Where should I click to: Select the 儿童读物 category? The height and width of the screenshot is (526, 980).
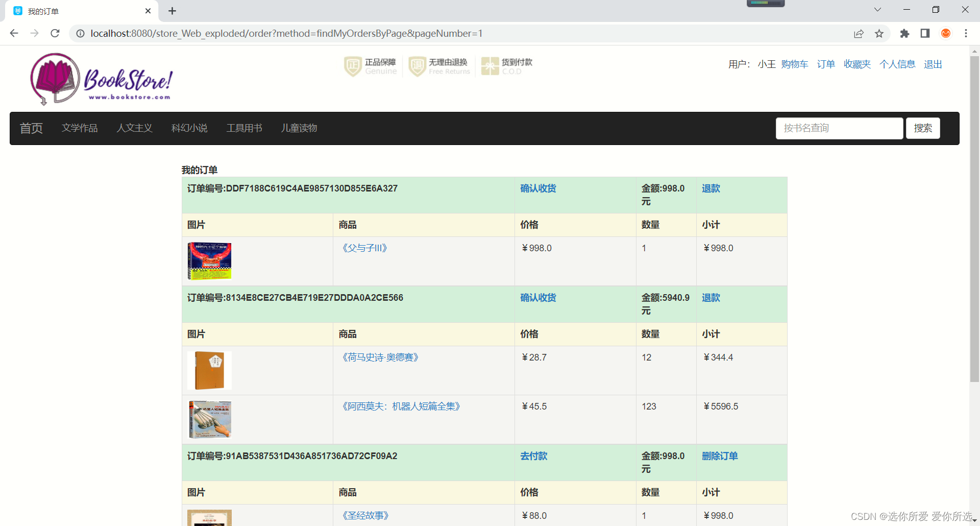(x=299, y=128)
